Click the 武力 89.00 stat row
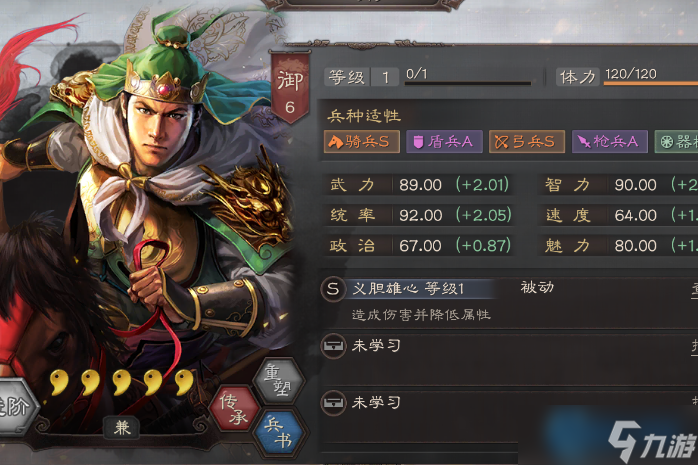 418,185
